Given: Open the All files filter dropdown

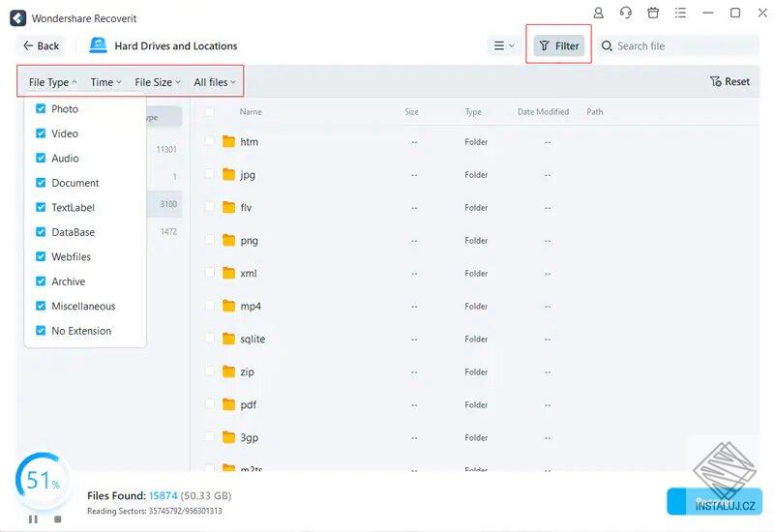Looking at the screenshot, I should 215,82.
